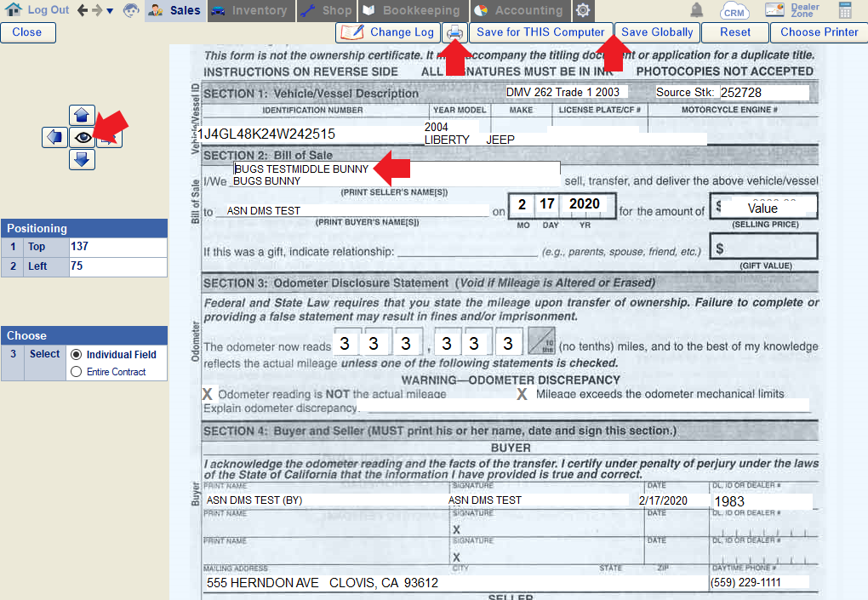Select the buyer name ASN DMS TEST in Section 2
868x600 pixels.
(357, 211)
